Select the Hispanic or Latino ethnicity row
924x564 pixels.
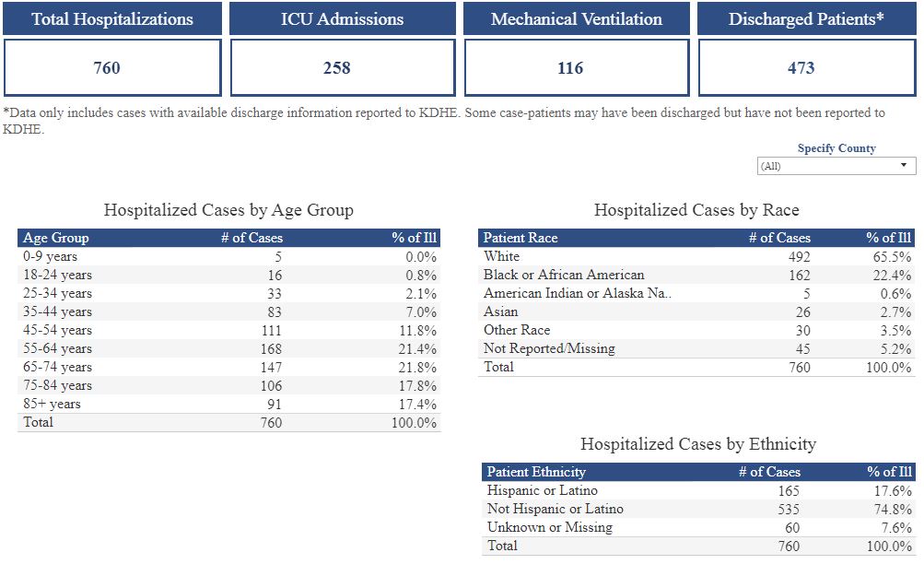(543, 490)
